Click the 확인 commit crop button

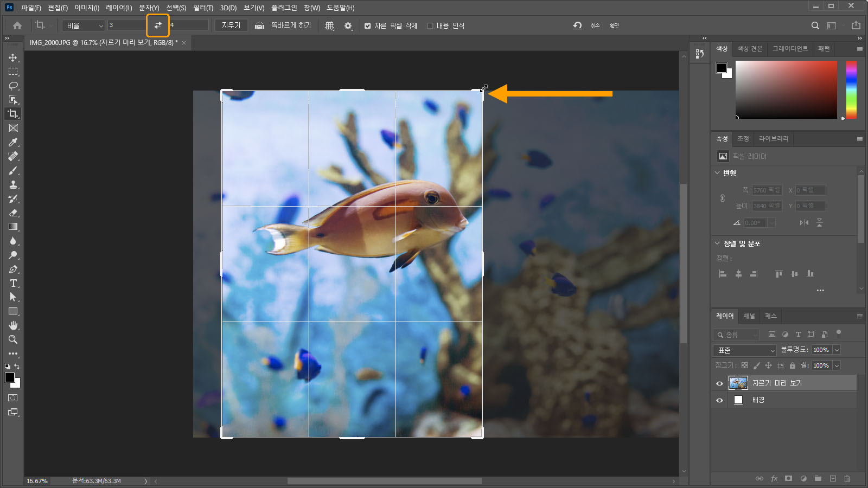[x=614, y=25]
